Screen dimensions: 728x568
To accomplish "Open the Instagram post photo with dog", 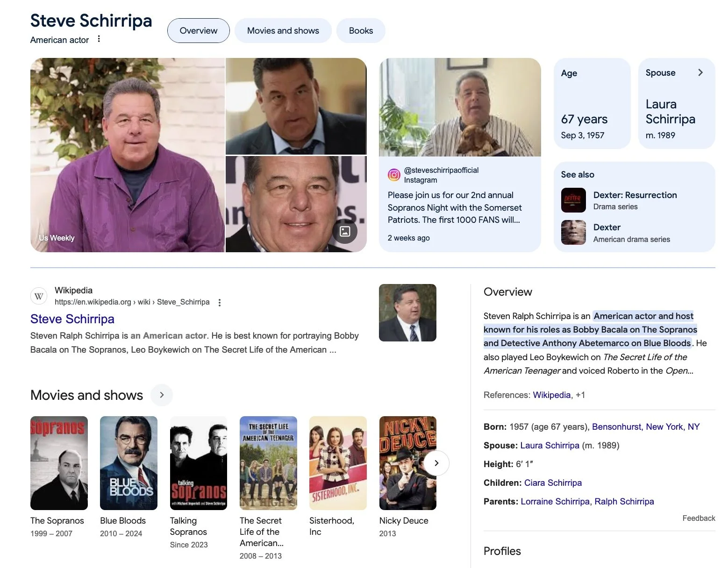I will click(x=460, y=107).
